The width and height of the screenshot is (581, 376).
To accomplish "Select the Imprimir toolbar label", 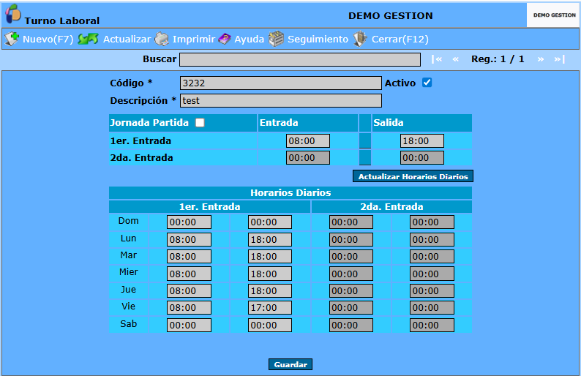I will (193, 39).
